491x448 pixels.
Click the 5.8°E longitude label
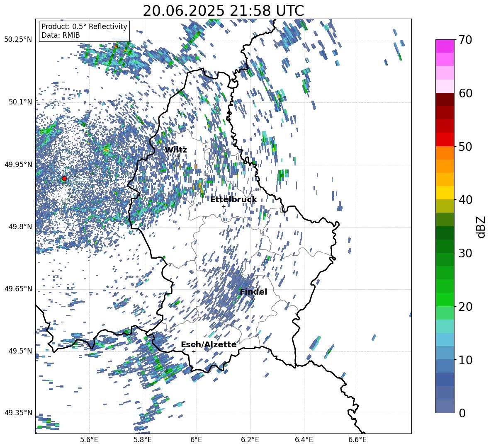143,440
